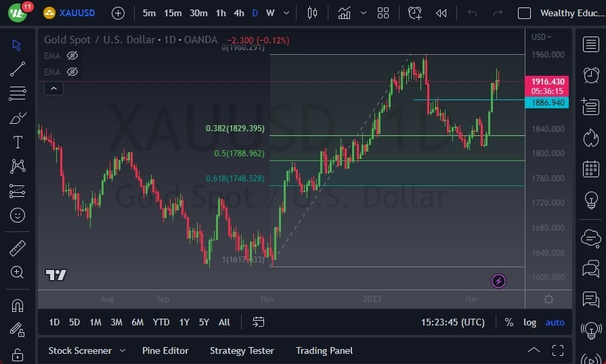
Task: Set chart range to 1D
Action: (x=54, y=322)
